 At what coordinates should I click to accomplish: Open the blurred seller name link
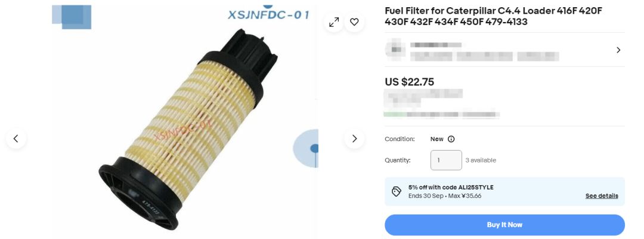click(435, 45)
